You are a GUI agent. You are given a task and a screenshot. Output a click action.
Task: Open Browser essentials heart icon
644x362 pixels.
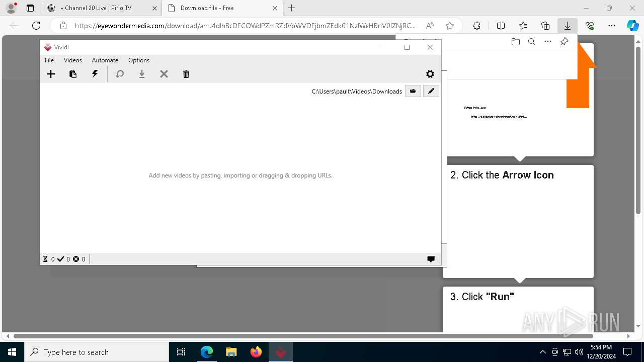pos(590,26)
